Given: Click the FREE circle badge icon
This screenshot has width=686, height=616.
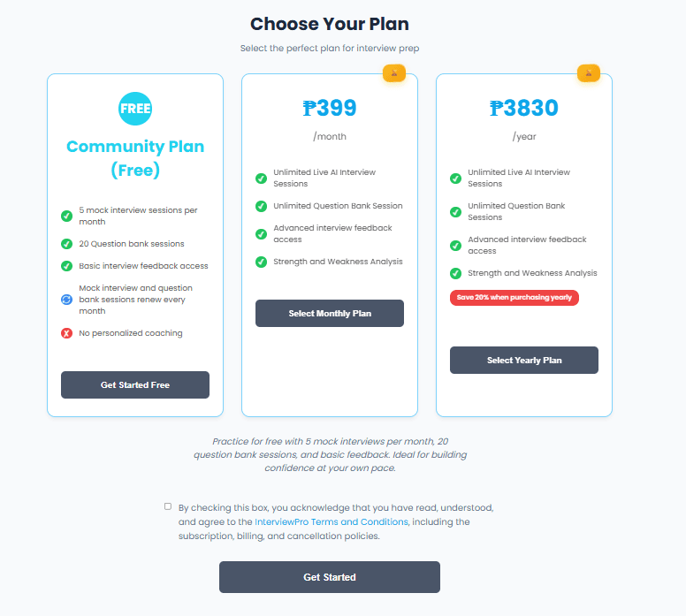Looking at the screenshot, I should [x=135, y=109].
